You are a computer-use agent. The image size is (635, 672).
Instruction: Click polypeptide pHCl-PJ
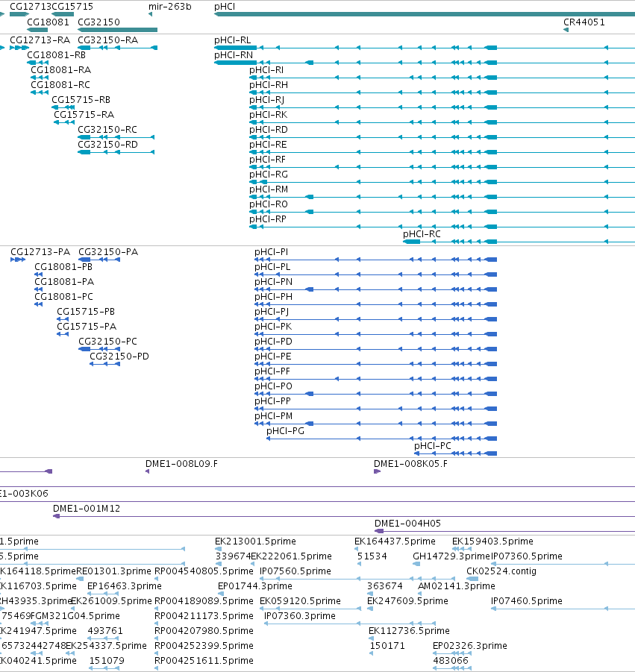[272, 312]
